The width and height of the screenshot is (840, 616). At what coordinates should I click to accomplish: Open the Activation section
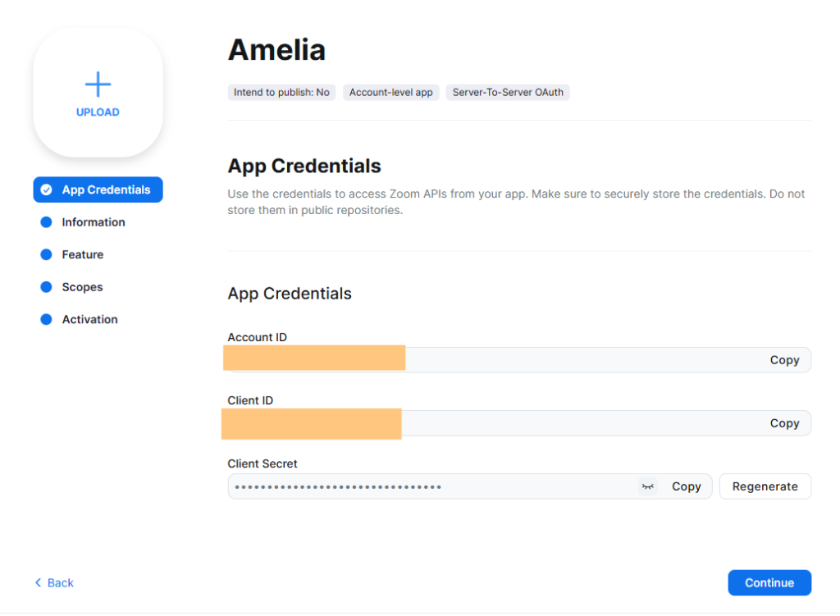(90, 320)
